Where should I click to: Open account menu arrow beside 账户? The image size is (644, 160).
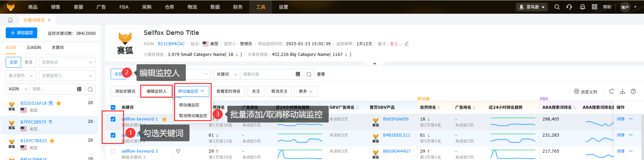(635, 7)
